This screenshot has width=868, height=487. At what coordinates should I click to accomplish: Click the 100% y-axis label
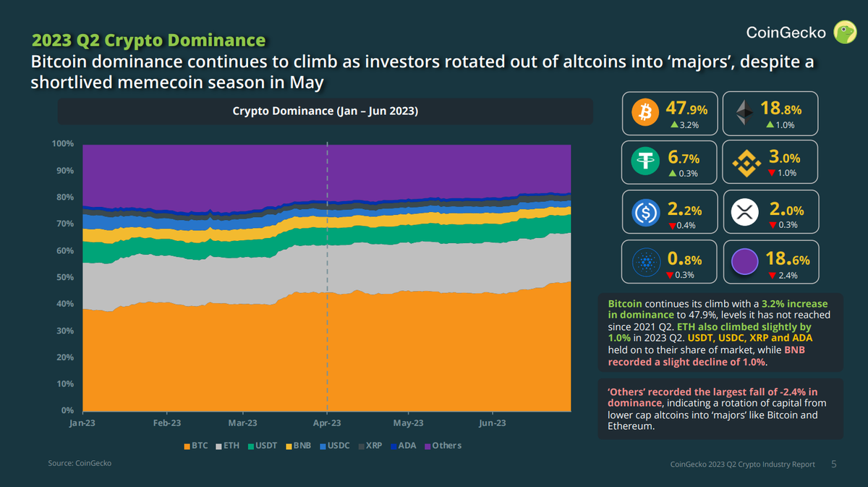point(63,144)
